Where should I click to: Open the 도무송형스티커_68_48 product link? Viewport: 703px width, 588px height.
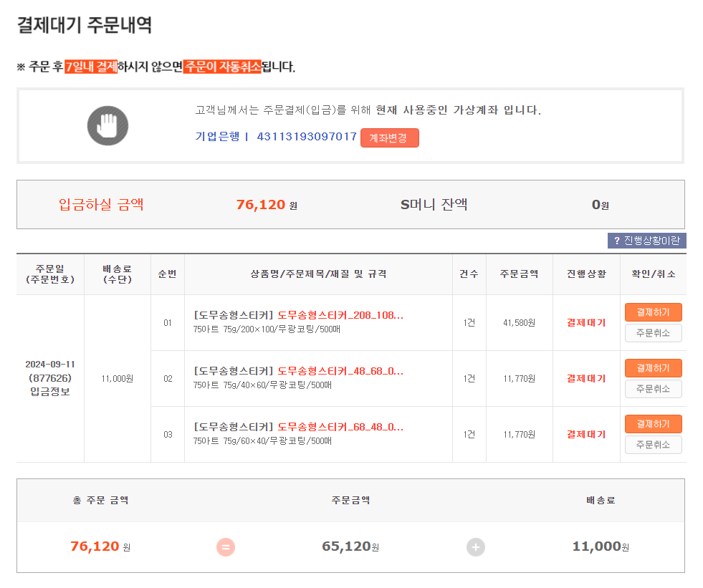coord(340,427)
